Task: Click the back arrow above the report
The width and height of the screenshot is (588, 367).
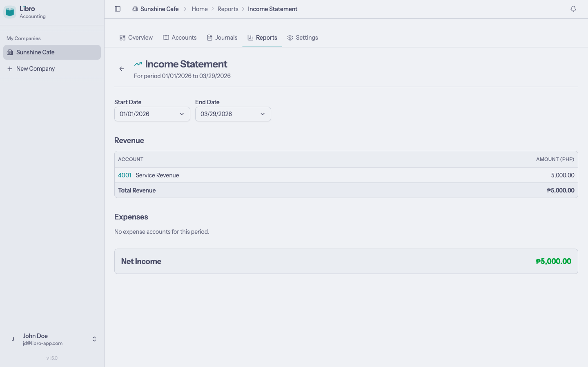Action: pyautogui.click(x=121, y=69)
